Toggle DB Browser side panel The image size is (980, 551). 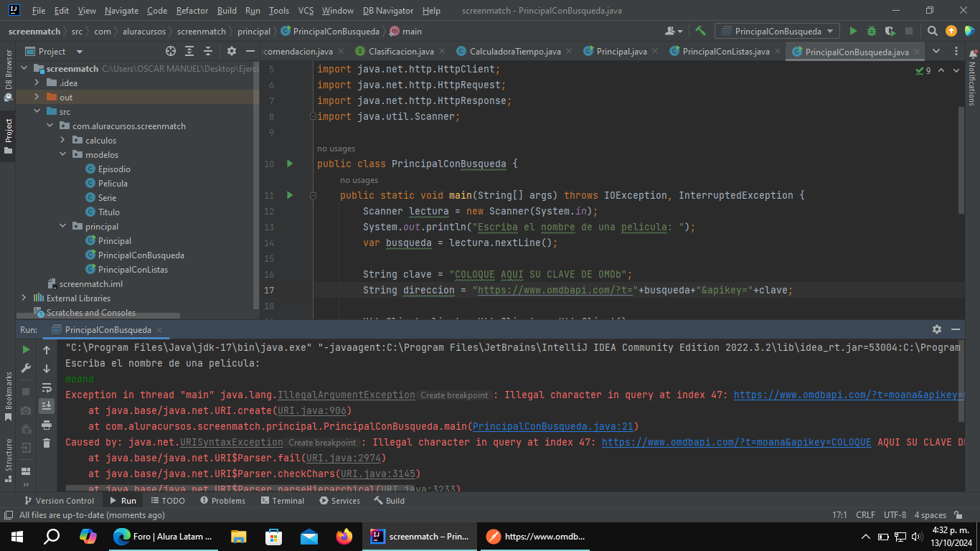pyautogui.click(x=8, y=75)
